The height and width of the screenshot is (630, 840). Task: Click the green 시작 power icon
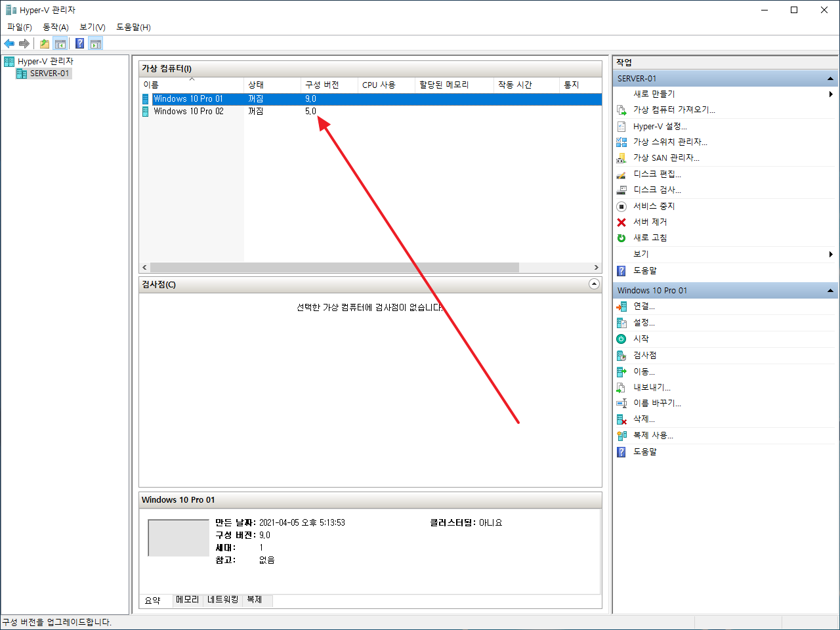tap(621, 339)
